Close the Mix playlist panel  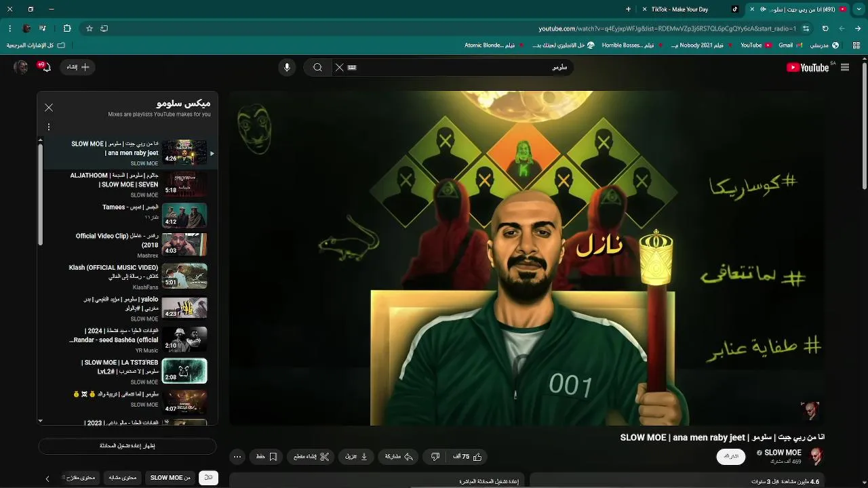pyautogui.click(x=49, y=107)
